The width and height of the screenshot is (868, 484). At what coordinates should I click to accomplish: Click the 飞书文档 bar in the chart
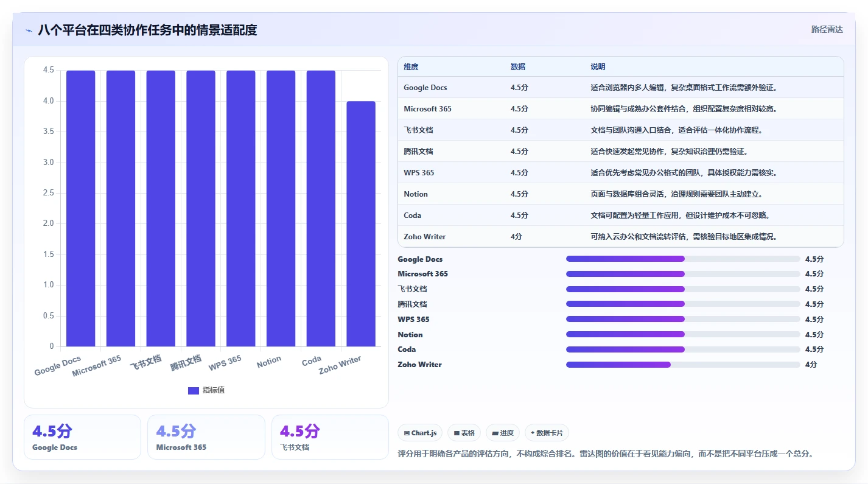click(x=161, y=208)
